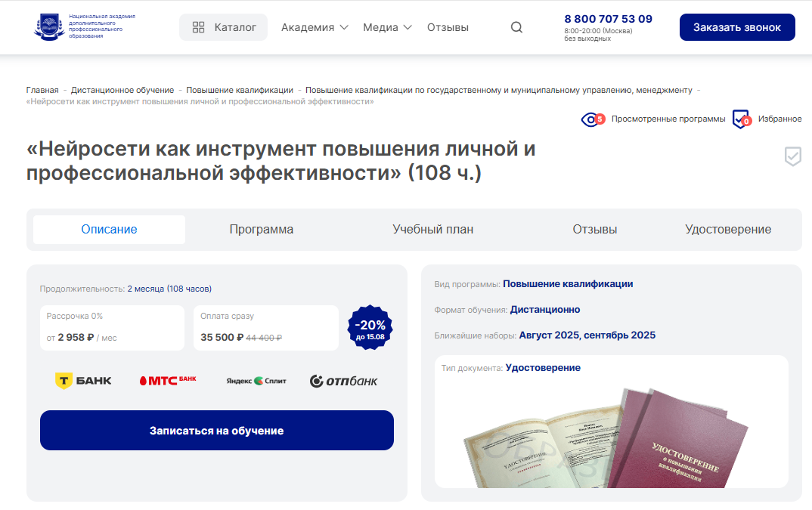Click the OTP Bank logo

[344, 381]
